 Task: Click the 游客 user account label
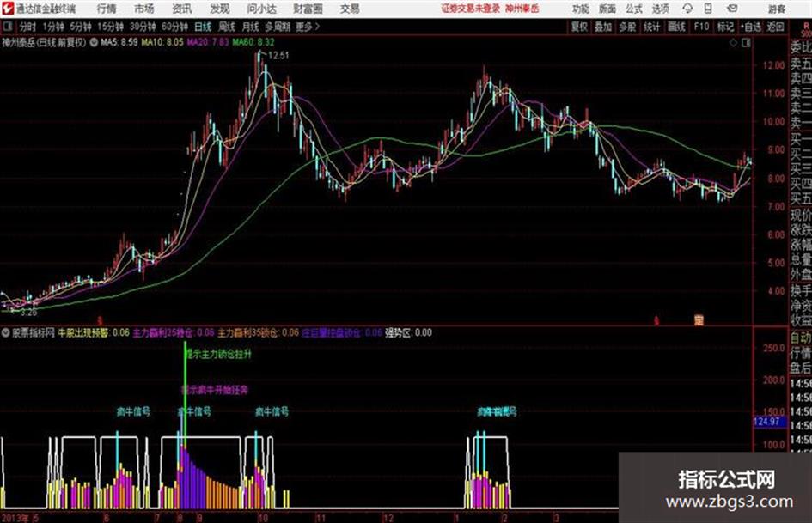click(x=776, y=9)
